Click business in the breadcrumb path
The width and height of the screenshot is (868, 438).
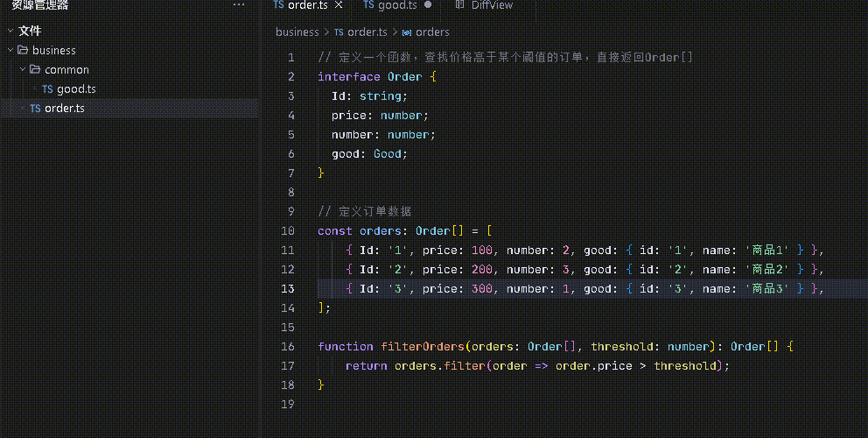pyautogui.click(x=297, y=32)
